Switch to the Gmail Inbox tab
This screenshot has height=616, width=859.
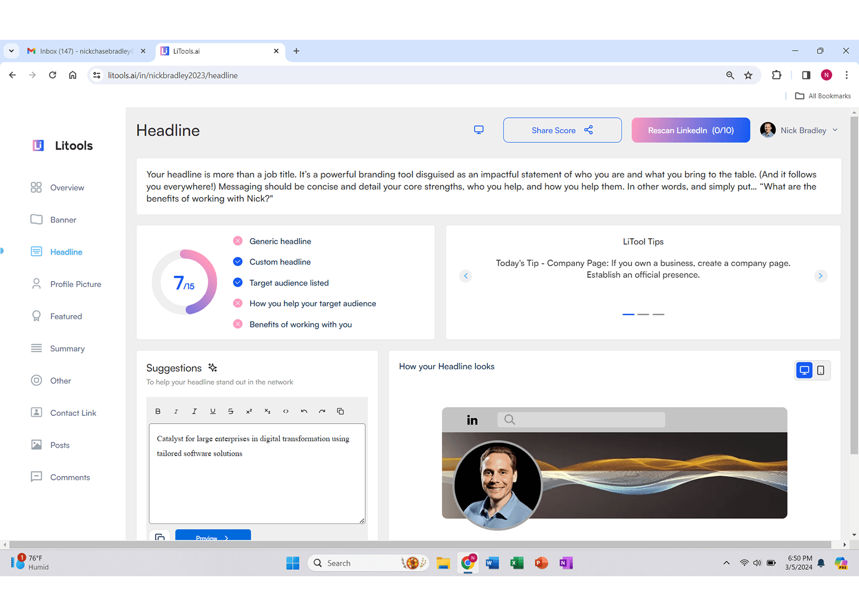coord(86,51)
